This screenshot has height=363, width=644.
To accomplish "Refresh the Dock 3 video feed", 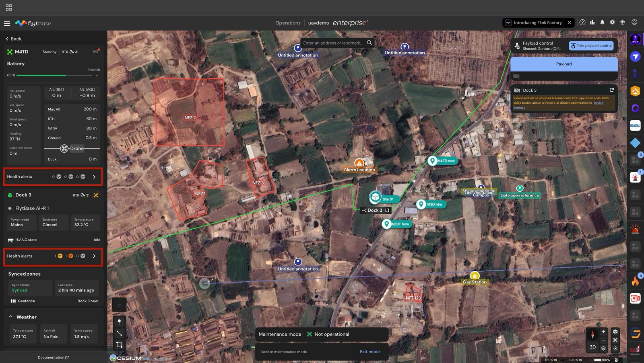I will 612,90.
